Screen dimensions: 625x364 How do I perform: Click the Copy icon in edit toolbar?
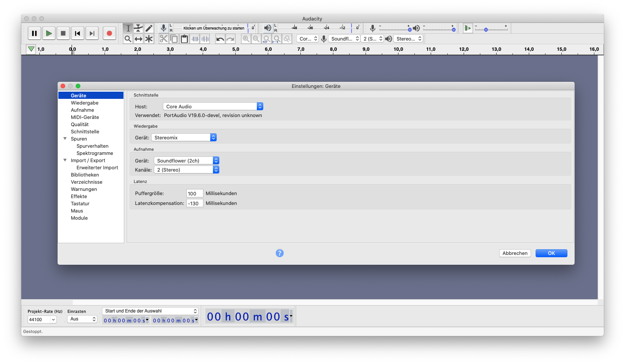pos(174,39)
